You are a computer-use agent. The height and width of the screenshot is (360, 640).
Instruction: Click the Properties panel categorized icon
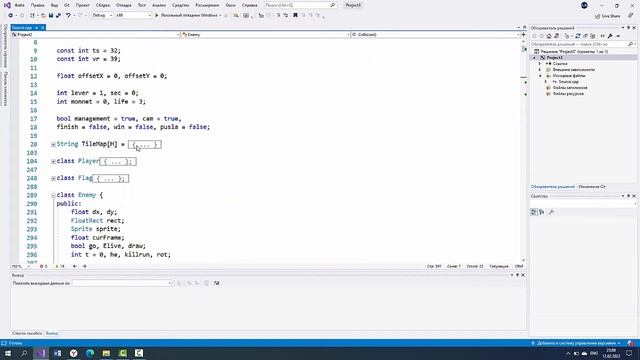coord(534,212)
